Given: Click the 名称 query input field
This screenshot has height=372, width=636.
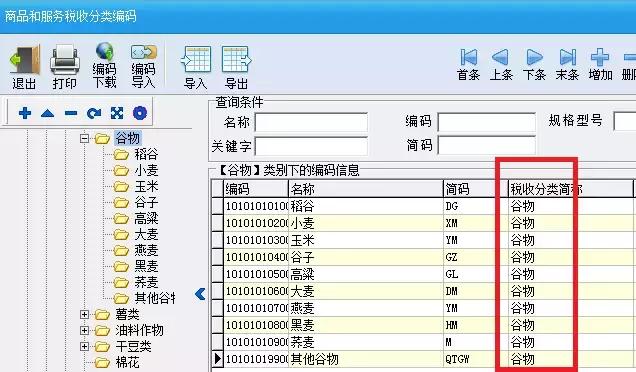Looking at the screenshot, I should click(x=311, y=122).
